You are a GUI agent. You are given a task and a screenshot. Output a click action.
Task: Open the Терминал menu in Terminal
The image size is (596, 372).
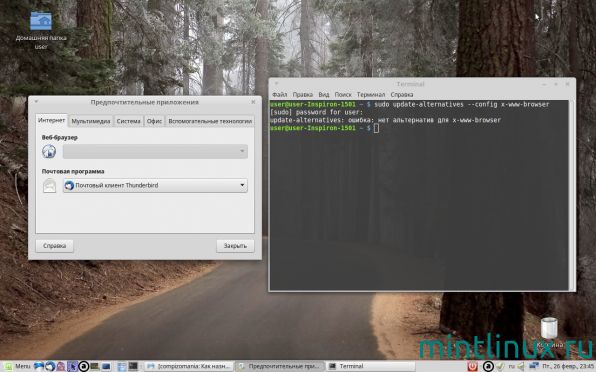(x=371, y=95)
